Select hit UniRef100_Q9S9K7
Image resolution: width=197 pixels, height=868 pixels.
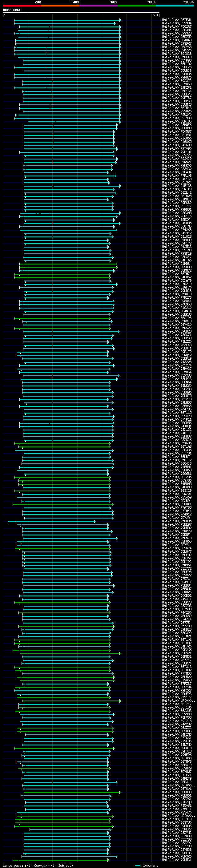click(x=177, y=43)
